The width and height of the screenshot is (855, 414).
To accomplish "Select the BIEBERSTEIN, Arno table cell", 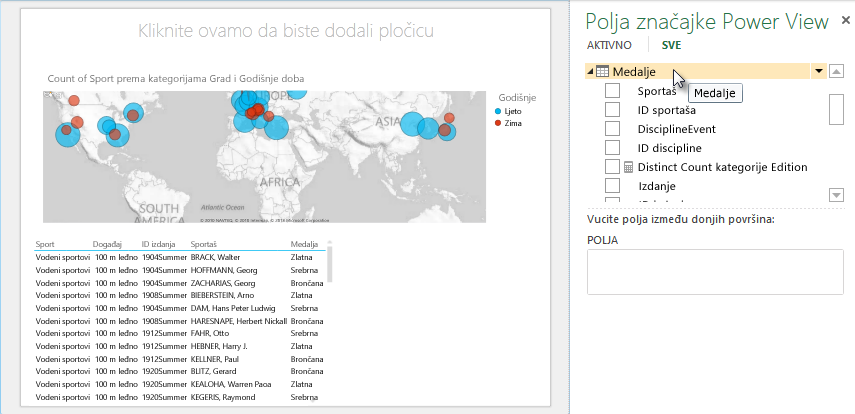I will (224, 295).
